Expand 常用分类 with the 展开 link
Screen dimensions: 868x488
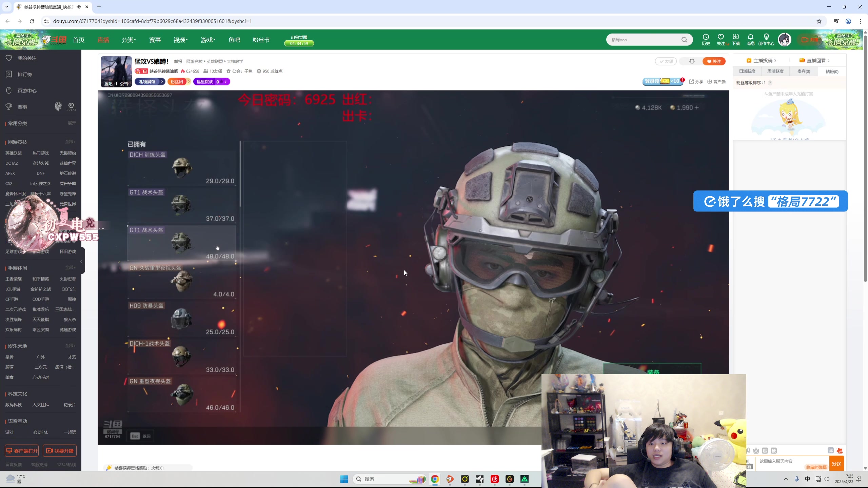pyautogui.click(x=72, y=123)
